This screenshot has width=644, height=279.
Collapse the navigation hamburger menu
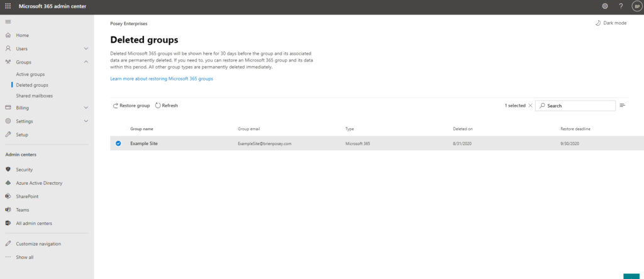point(8,21)
